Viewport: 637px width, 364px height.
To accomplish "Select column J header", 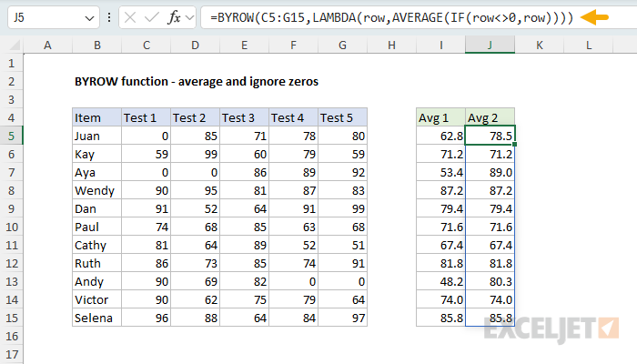I will [490, 45].
